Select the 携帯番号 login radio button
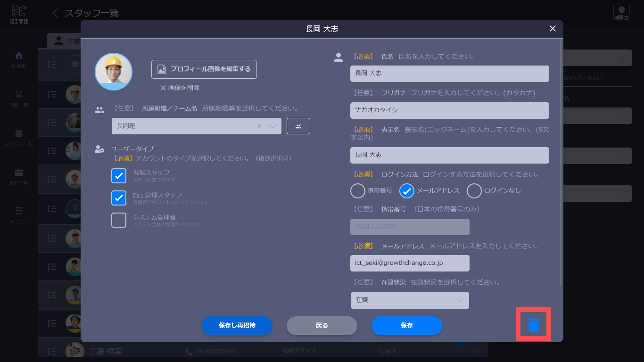Image resolution: width=644 pixels, height=362 pixels. 358,191
